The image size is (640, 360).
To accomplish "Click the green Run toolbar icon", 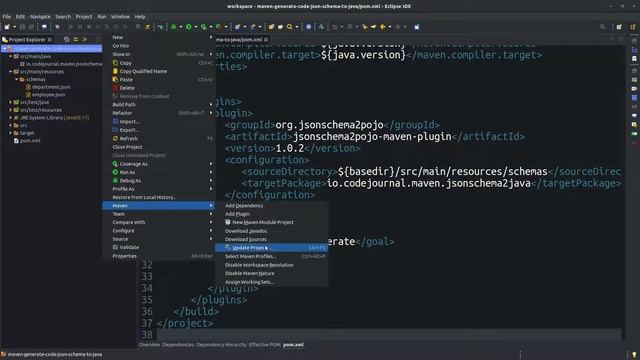I will [x=189, y=27].
